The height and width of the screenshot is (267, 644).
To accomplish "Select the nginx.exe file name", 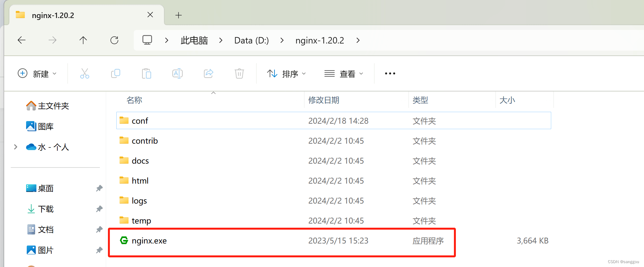I will tap(149, 241).
